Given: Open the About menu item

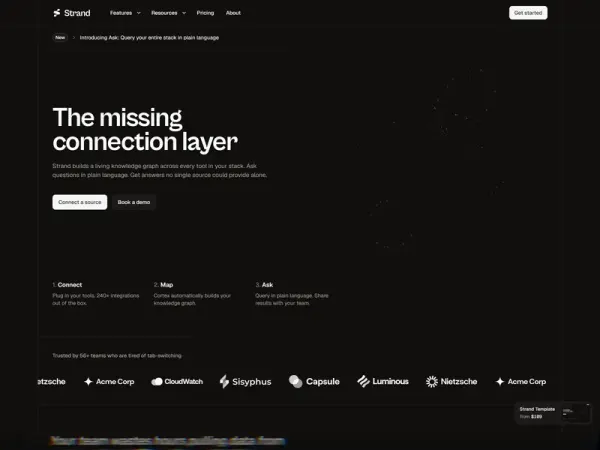Looking at the screenshot, I should pos(233,13).
